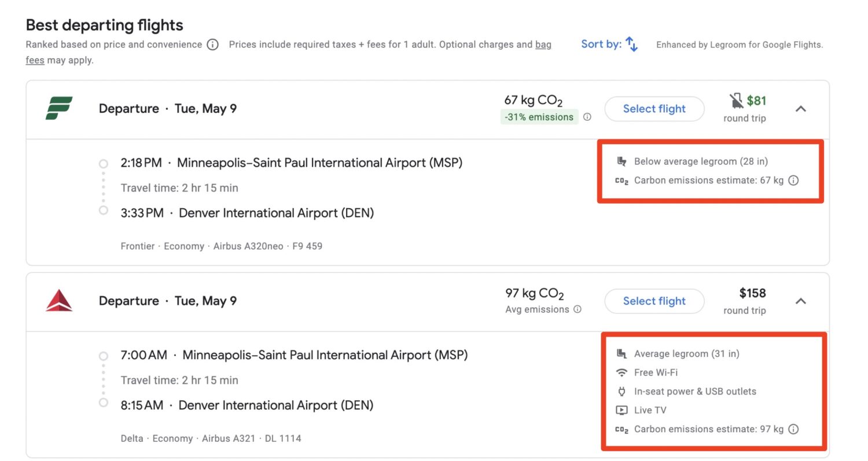Click the Delta airline logo
The width and height of the screenshot is (868, 461).
(59, 301)
